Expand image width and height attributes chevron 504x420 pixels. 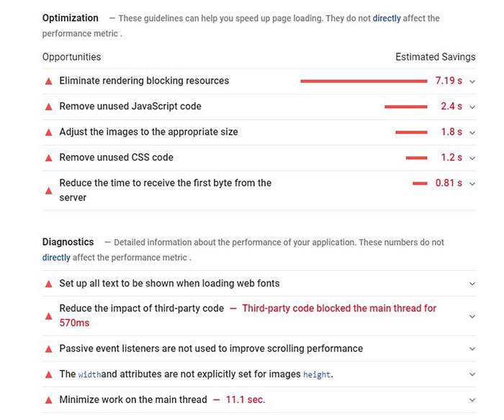point(472,375)
